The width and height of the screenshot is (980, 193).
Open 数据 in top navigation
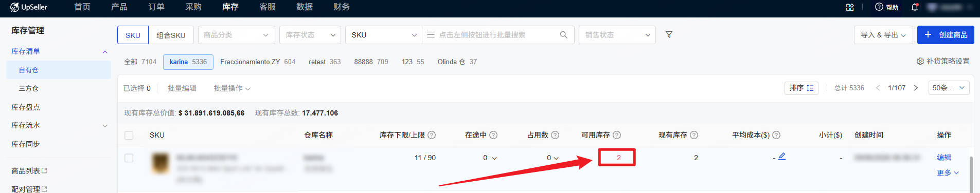click(305, 7)
